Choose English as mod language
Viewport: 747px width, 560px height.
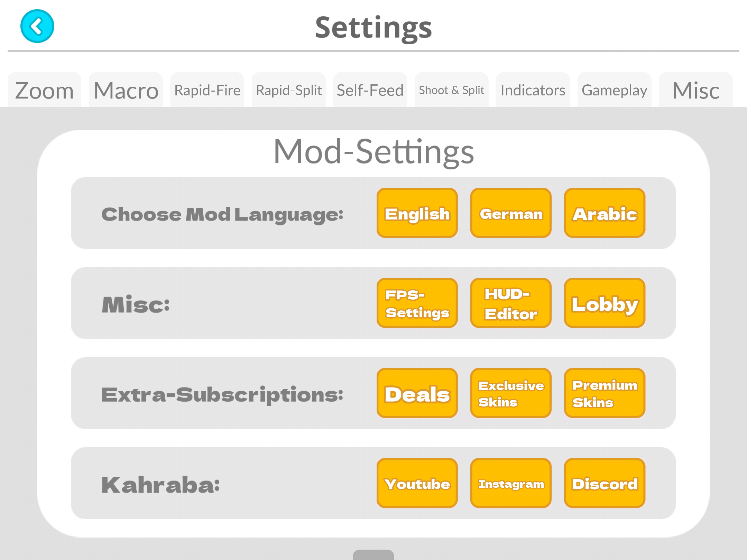click(417, 213)
